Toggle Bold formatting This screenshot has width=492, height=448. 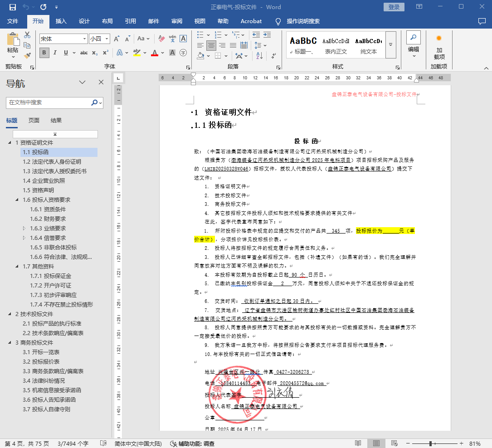click(44, 53)
